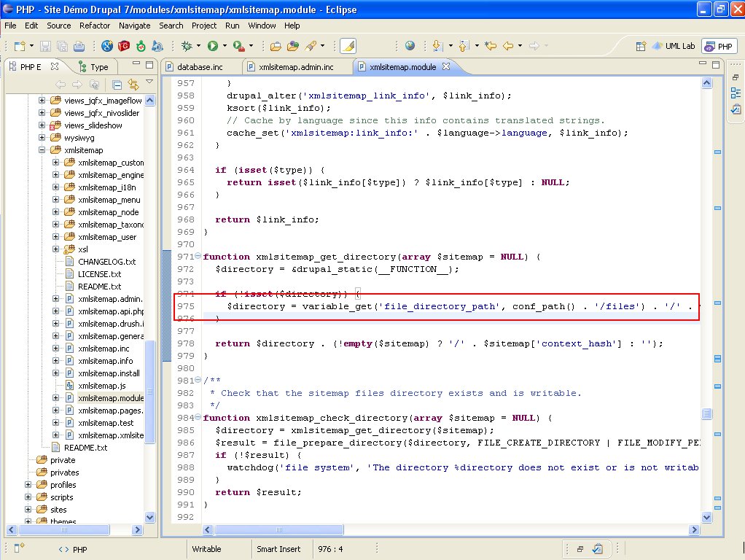Click the Open Perspective icon
The width and height of the screenshot is (745, 560).
641,46
